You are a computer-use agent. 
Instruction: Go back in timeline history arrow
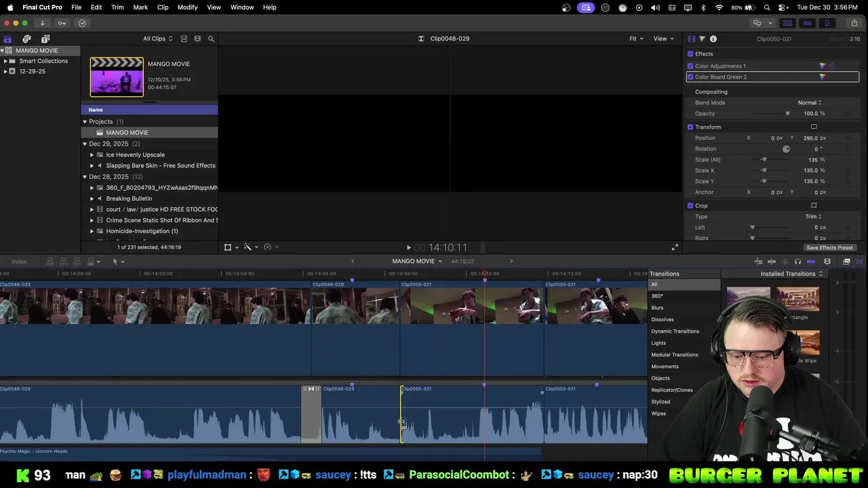coord(353,261)
